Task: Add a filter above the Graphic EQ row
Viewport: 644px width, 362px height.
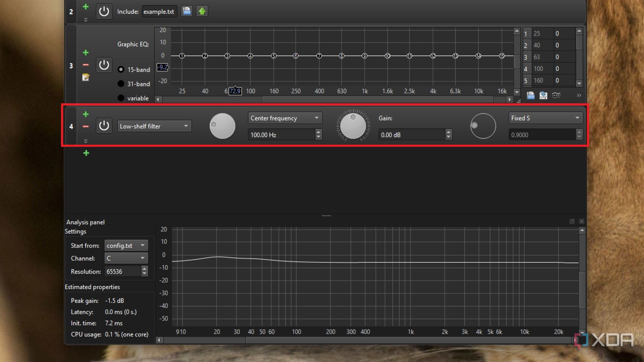Action: click(86, 52)
